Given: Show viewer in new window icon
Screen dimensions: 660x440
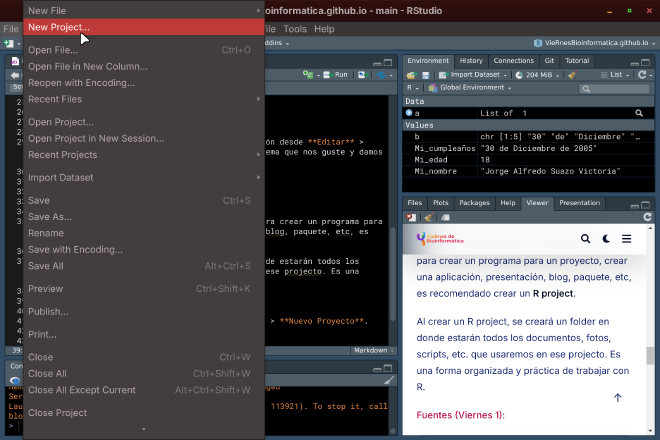Looking at the screenshot, I should click(x=445, y=217).
